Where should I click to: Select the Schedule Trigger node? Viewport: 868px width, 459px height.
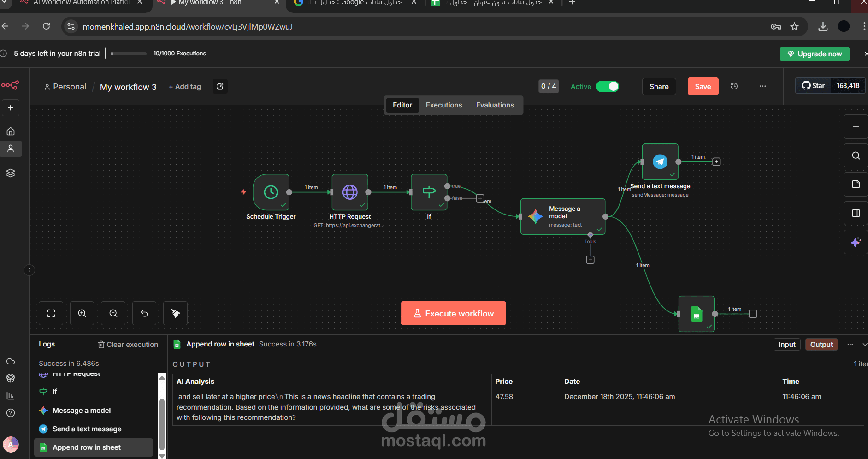point(271,192)
